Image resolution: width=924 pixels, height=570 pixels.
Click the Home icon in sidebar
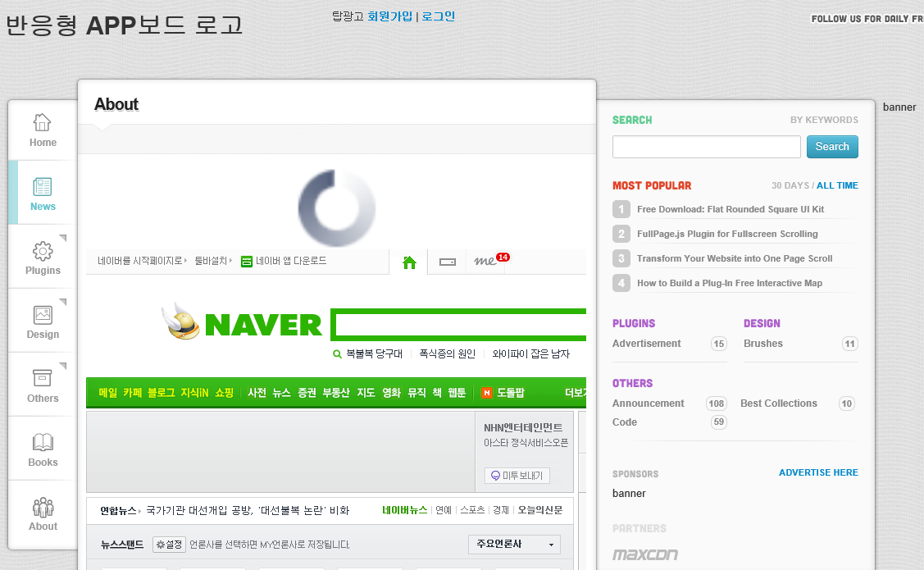pyautogui.click(x=43, y=123)
